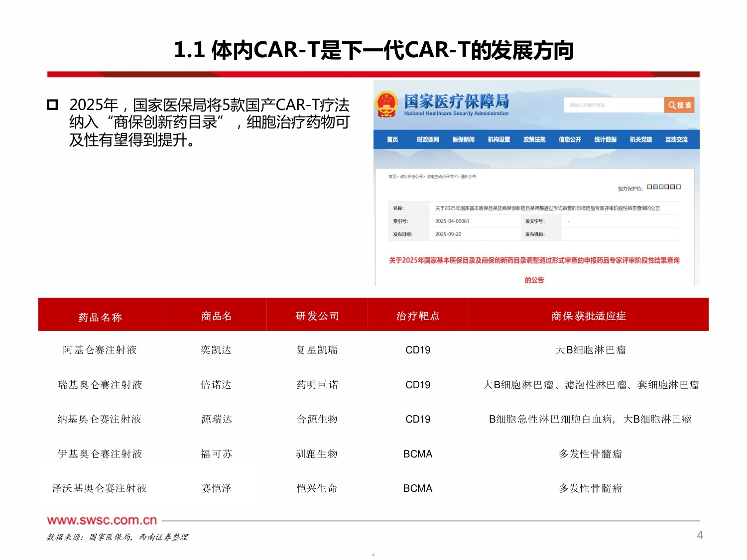This screenshot has height=560, width=747.
Task: Click the orange 搜索 search button
Action: [679, 105]
